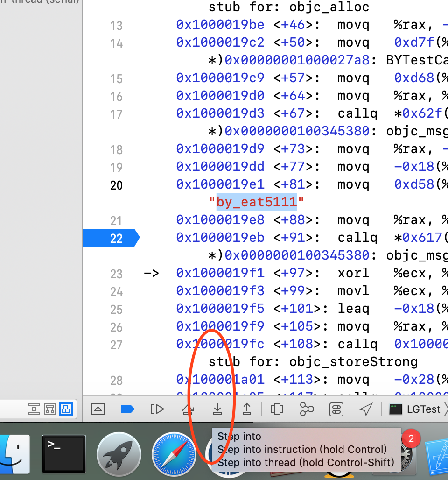The image size is (448, 480).
Task: Click address 0x1000019be on line 13
Action: coord(220,24)
